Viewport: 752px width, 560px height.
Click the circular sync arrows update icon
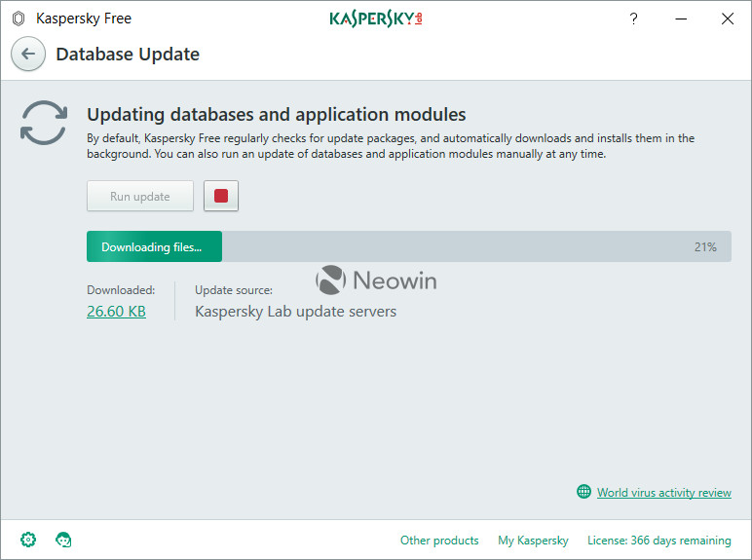44,123
